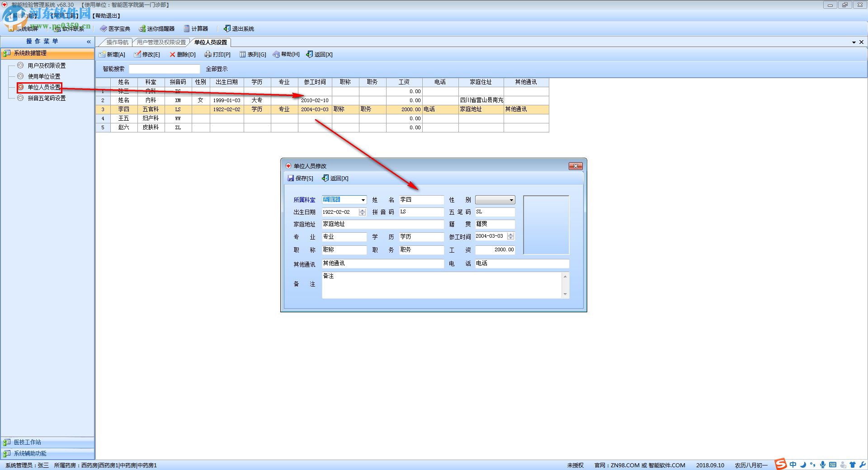Screen dimensions: 868x470
Task: Click the 工资 field showing 2000.00
Action: pos(495,249)
